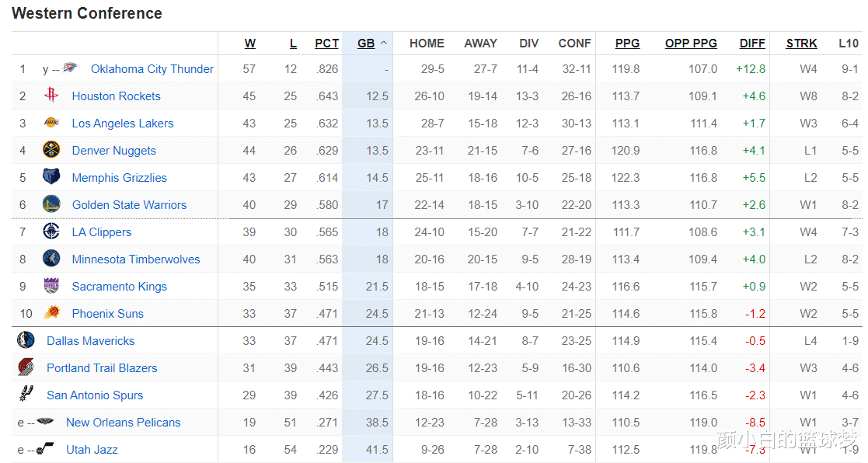Sort by OPP PPG column header

691,44
